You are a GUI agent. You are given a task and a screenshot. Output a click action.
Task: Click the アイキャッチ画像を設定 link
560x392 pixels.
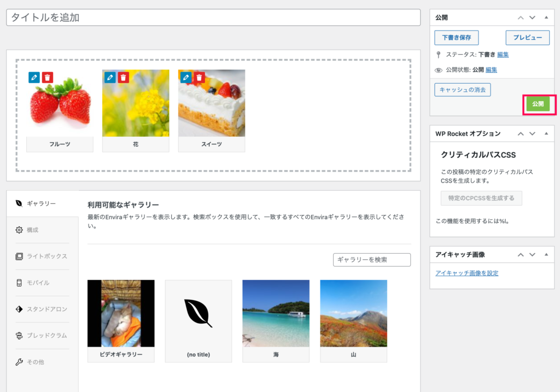[467, 273]
